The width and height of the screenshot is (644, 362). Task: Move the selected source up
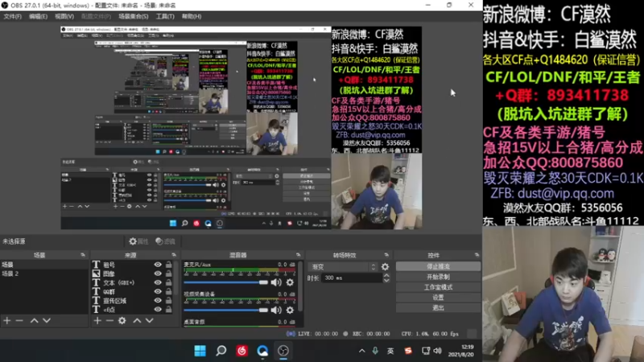pos(137,320)
